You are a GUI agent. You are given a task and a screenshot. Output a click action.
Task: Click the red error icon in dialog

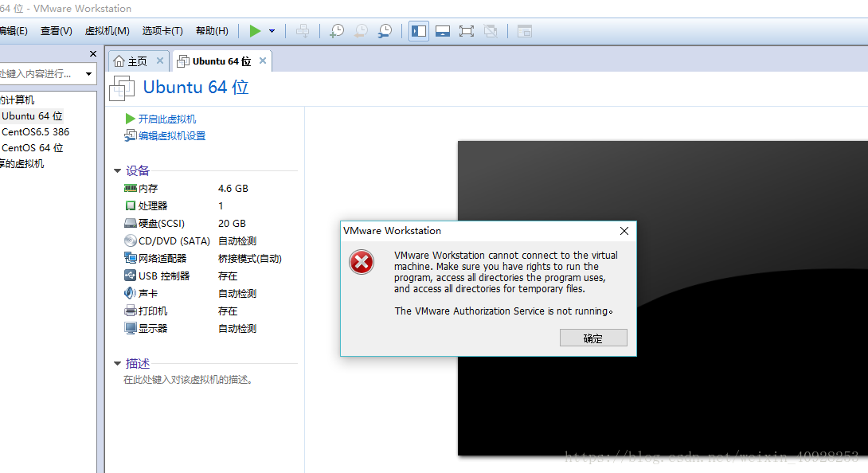point(362,262)
